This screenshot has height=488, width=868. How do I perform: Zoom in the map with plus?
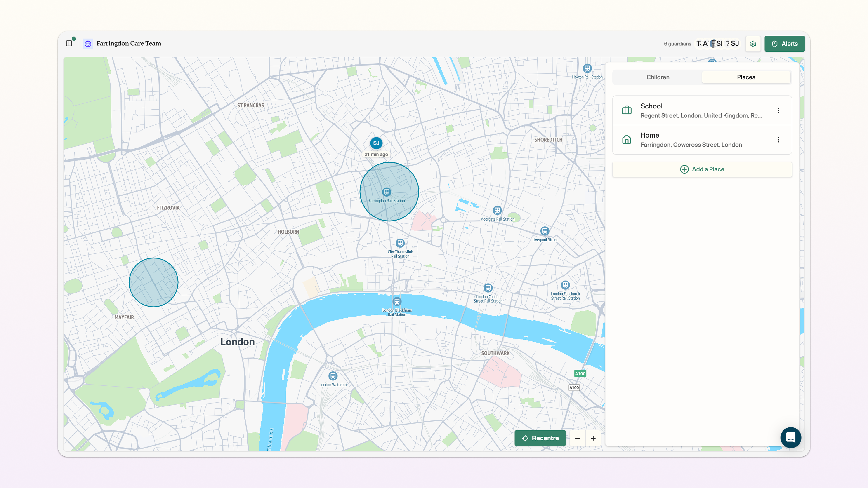pyautogui.click(x=593, y=438)
